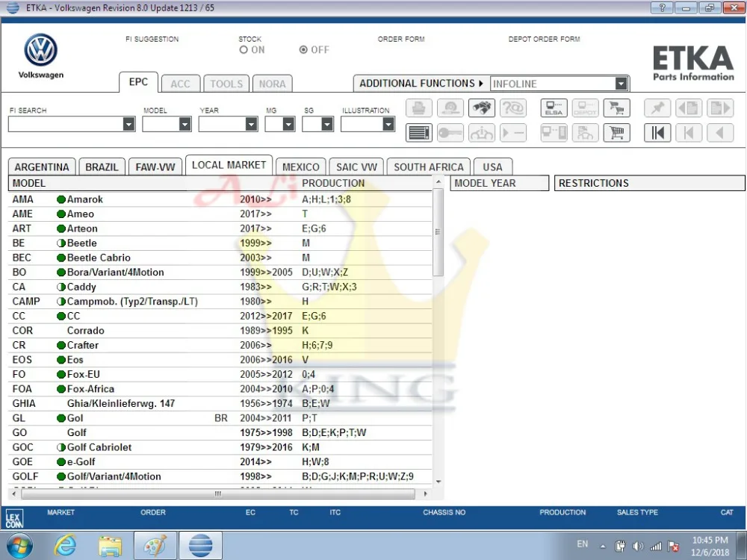This screenshot has width=747, height=560.
Task: Switch to the ACC tab
Action: coord(180,84)
